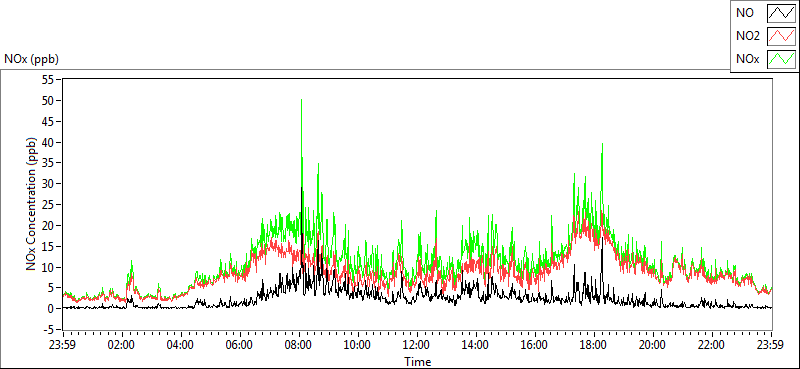Select the NO2 legend label
Image resolution: width=800 pixels, height=369 pixels.
748,36
